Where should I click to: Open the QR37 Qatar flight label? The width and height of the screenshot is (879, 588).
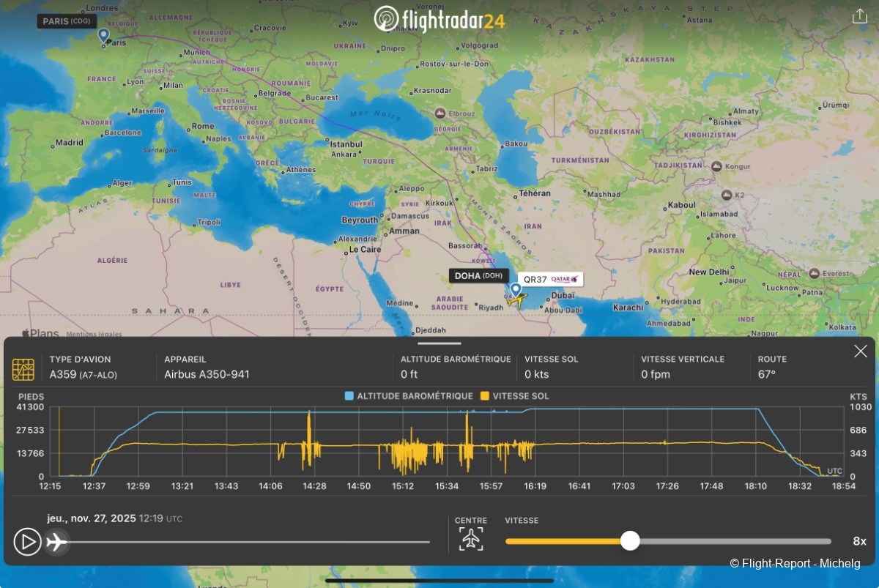(550, 279)
